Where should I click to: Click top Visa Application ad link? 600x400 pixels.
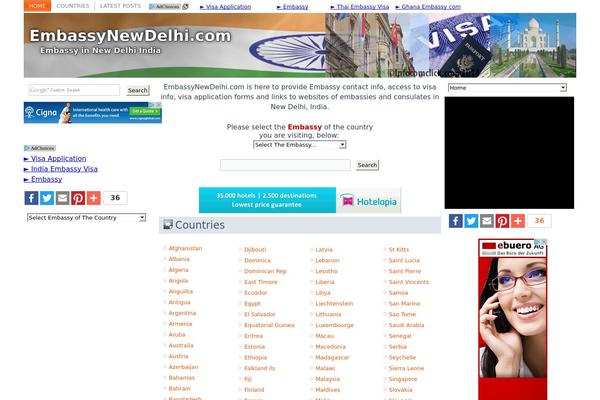click(x=225, y=7)
